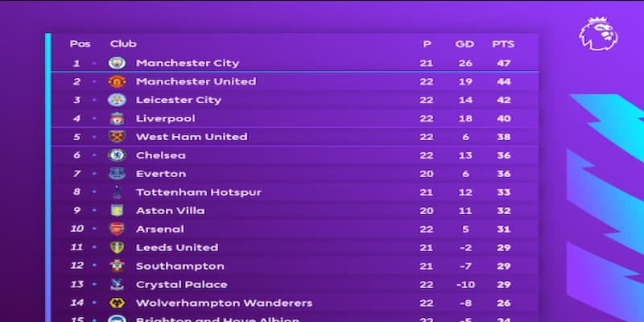644x322 pixels.
Task: Click the Manchester City club crest
Action: (x=117, y=63)
